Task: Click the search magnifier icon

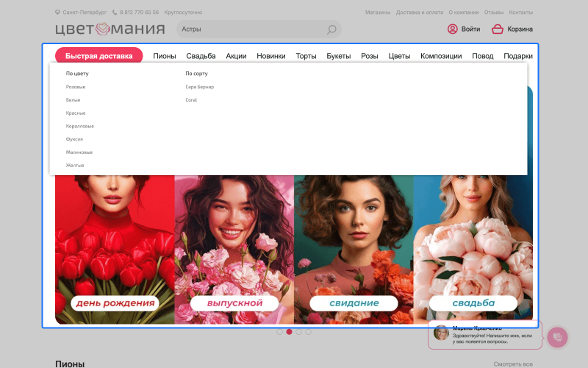Action: [331, 29]
